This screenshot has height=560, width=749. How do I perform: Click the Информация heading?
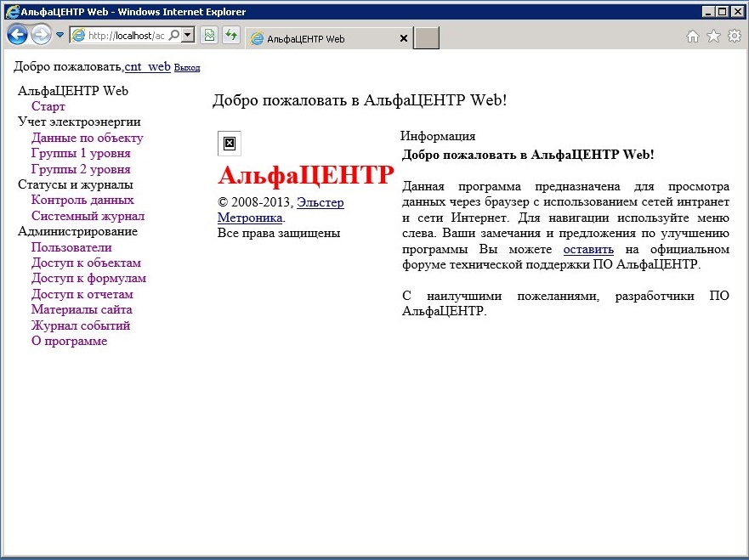[x=438, y=137]
